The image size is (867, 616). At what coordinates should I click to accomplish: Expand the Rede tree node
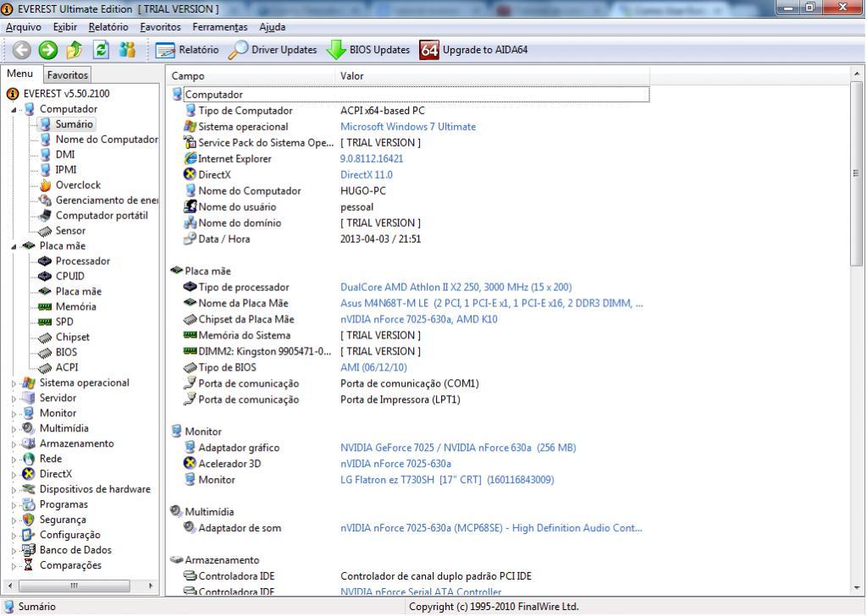tap(14, 459)
